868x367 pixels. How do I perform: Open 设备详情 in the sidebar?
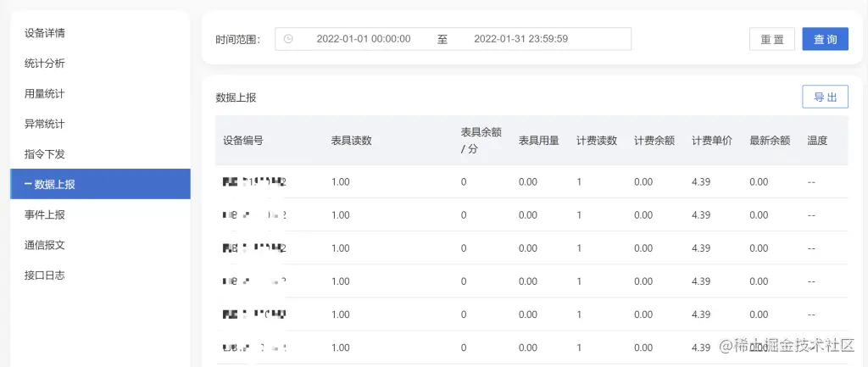(45, 33)
